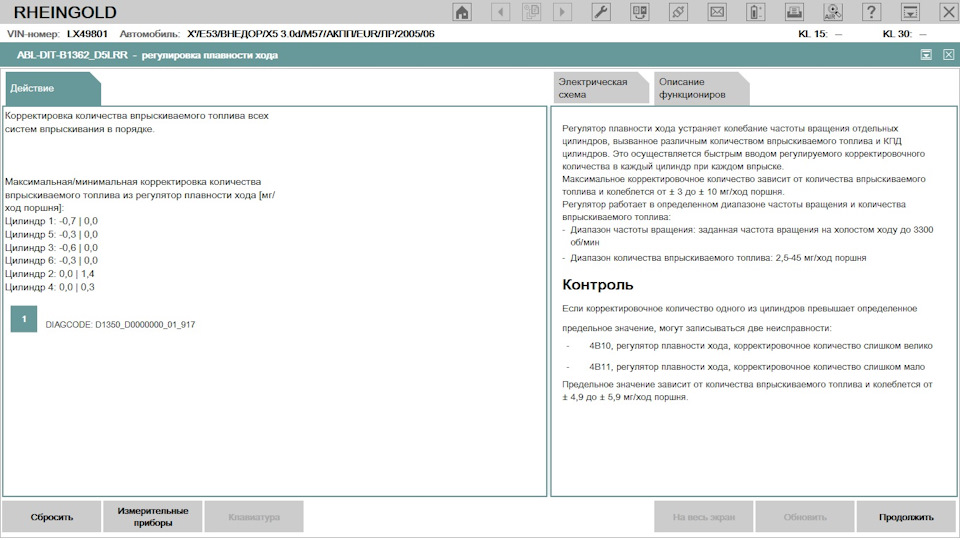960x540 pixels.
Task: Click the 4B11 fault description line
Action: click(x=757, y=367)
